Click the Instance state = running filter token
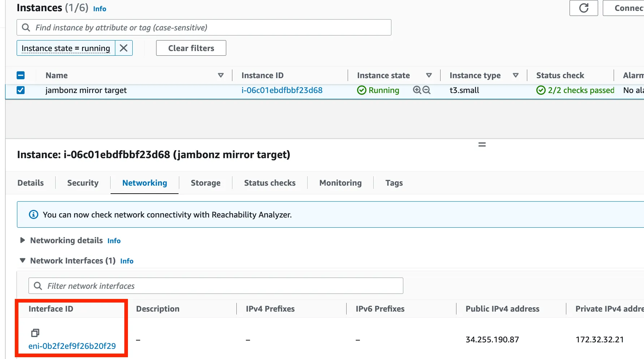 click(x=66, y=48)
